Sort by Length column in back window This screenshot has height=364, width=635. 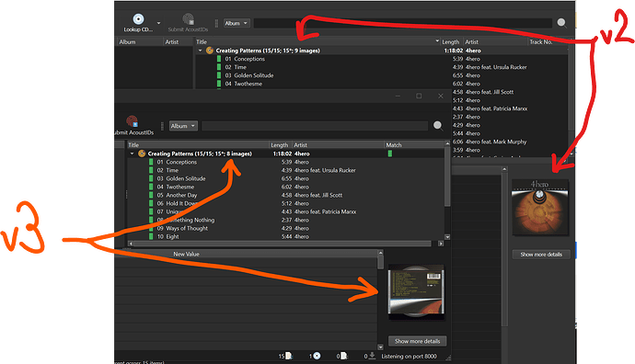(451, 41)
